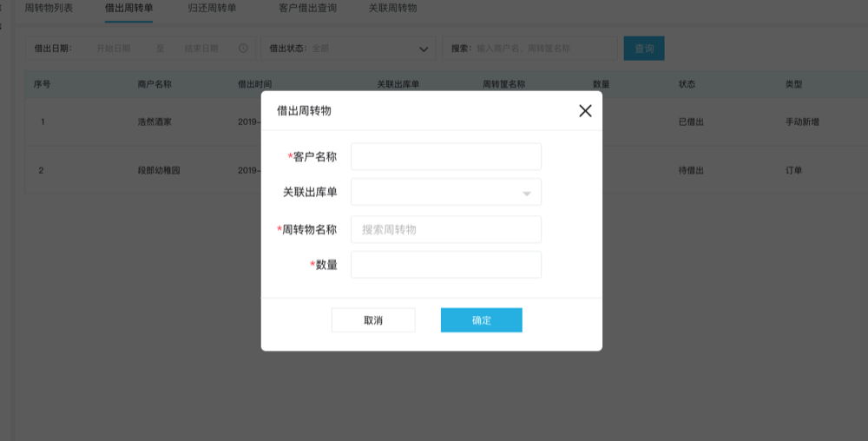
Task: Click the 结束日期 date field
Action: click(201, 49)
